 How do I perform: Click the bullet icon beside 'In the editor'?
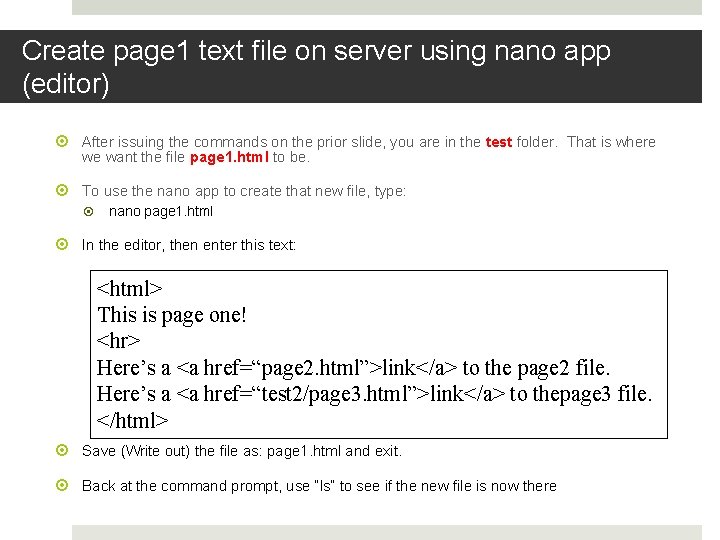point(62,244)
